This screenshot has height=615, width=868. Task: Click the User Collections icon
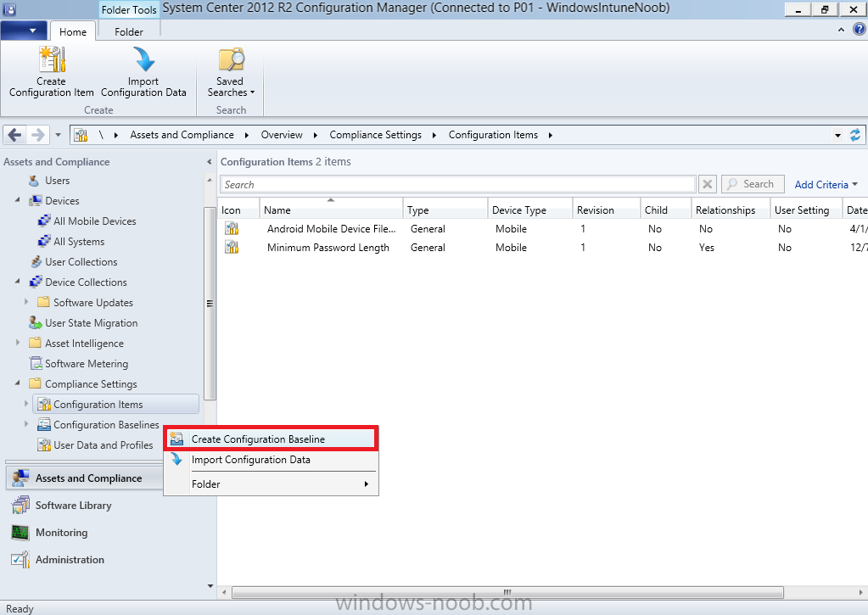click(36, 262)
